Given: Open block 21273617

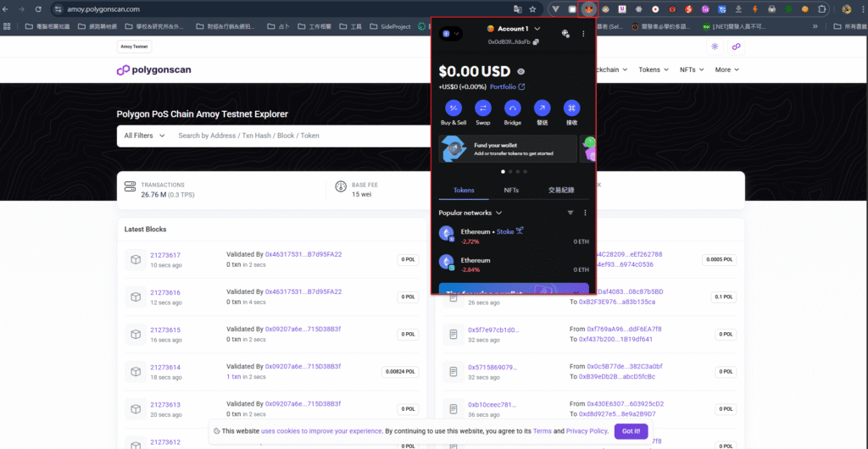Looking at the screenshot, I should pyautogui.click(x=165, y=256).
